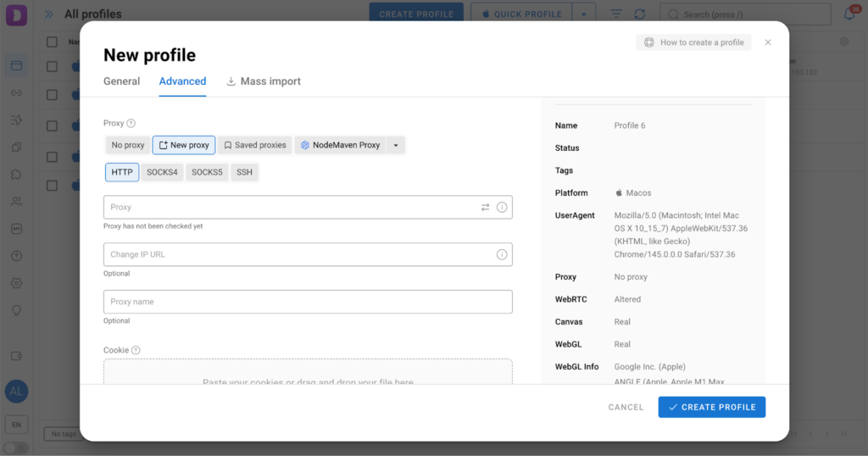This screenshot has width=868, height=456.
Task: Click the refresh icon in top toolbar
Action: (x=639, y=14)
